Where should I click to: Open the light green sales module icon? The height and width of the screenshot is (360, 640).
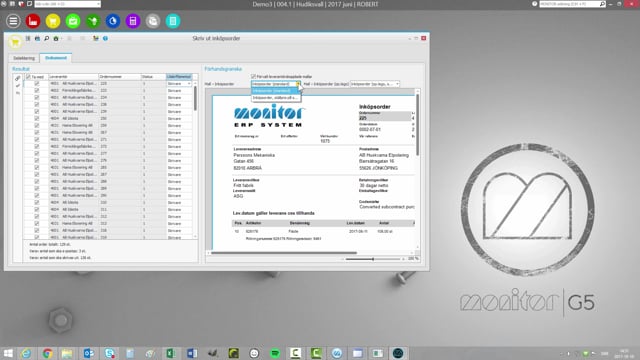[73, 21]
